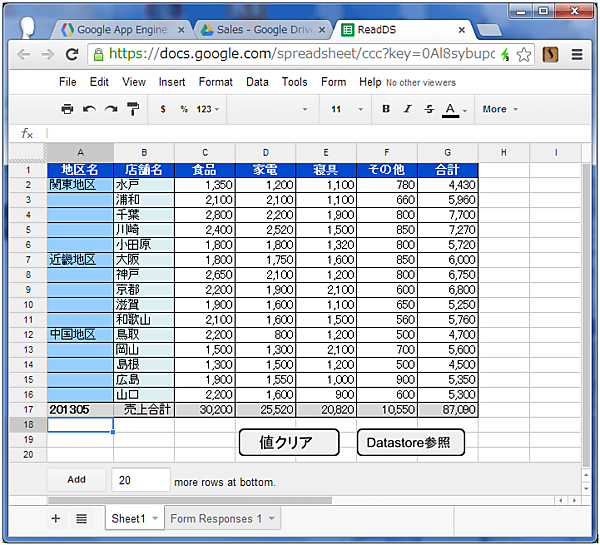The height and width of the screenshot is (545, 600).
Task: Show all sheets list icon
Action: pos(81,518)
